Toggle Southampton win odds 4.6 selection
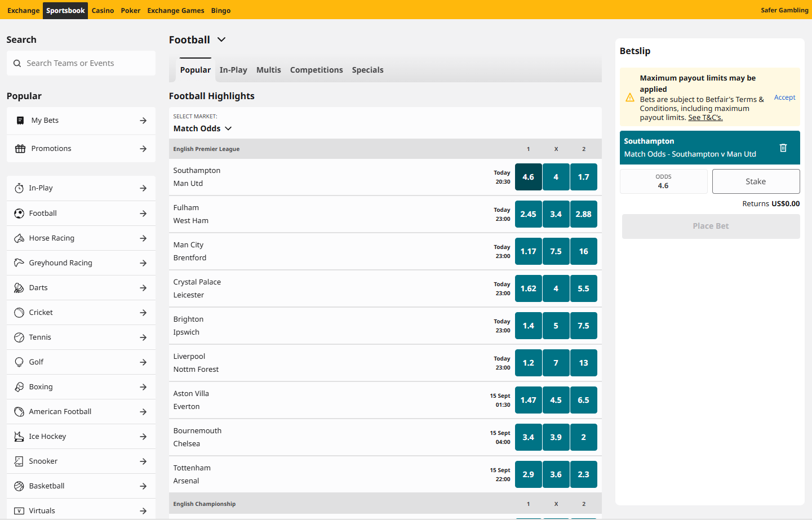This screenshot has height=520, width=812. tap(529, 177)
